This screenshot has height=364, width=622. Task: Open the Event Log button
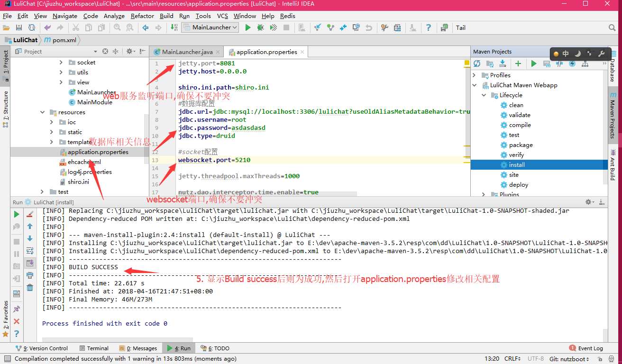coord(586,348)
